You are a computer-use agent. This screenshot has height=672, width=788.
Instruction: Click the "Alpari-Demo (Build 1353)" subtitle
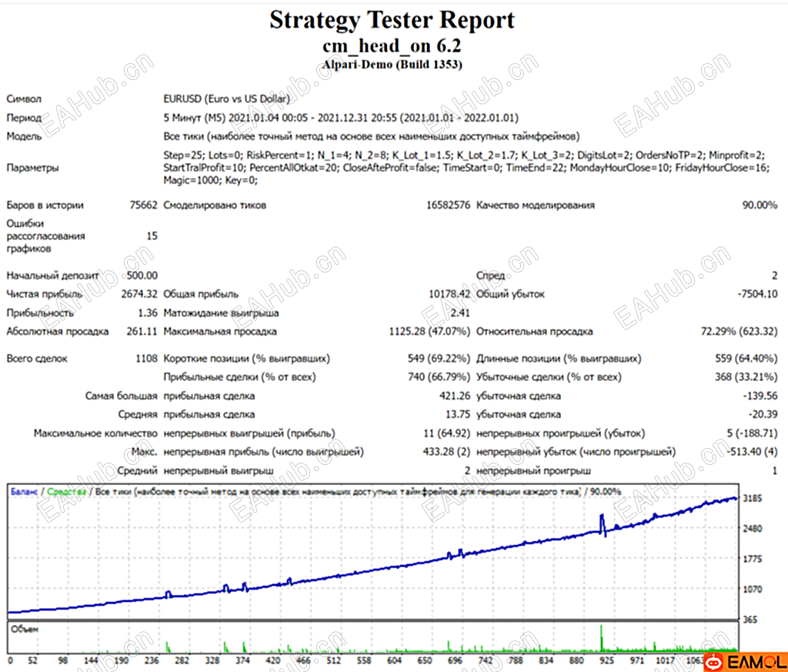click(x=392, y=65)
